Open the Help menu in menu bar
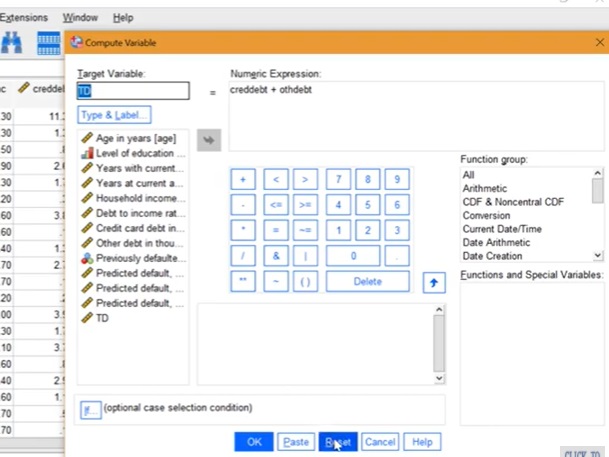This screenshot has width=609, height=457. click(123, 17)
